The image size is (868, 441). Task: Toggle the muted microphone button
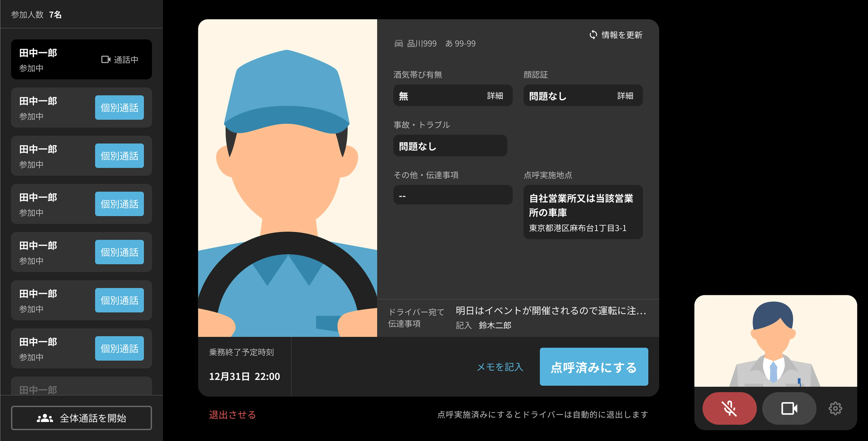(729, 408)
